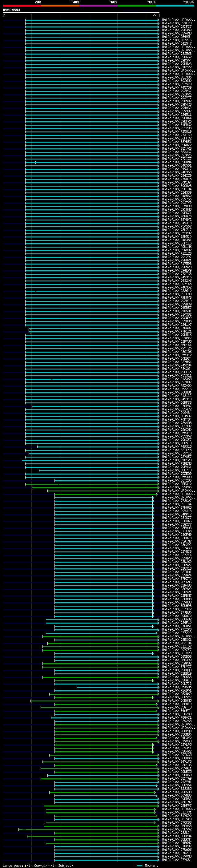Viewport: 197px width, 868px height.
Task: Click hit UniRef100_B7ILA0
Action: [177, 531]
